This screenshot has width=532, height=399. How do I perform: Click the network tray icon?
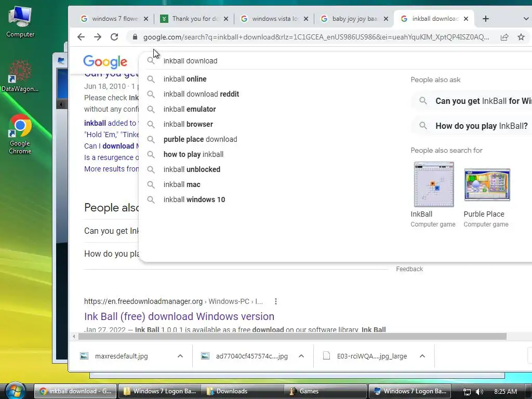(x=467, y=392)
